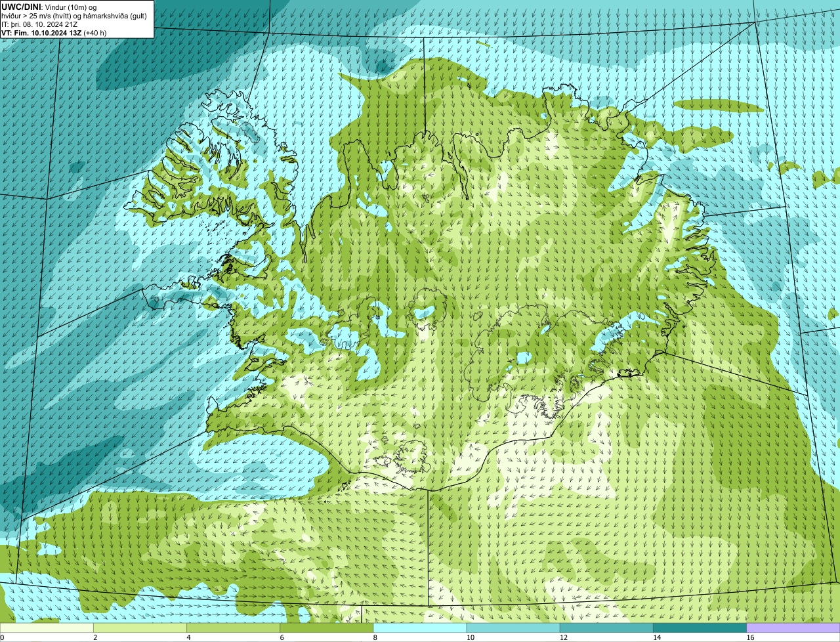Click the 12–14 m/s teal legend swatch
Image resolution: width=840 pixels, height=642 pixels.
[x=606, y=628]
